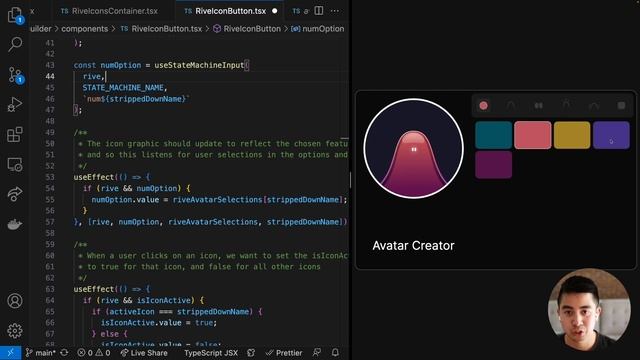Screen dimensions: 640x360
Task: Open the Manage gear icon
Action: [x=15, y=331]
